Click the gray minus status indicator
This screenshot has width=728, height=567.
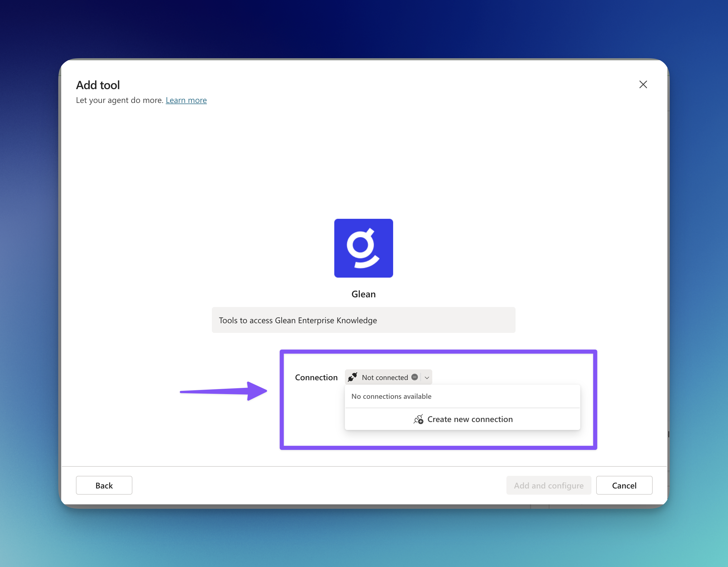tap(414, 377)
